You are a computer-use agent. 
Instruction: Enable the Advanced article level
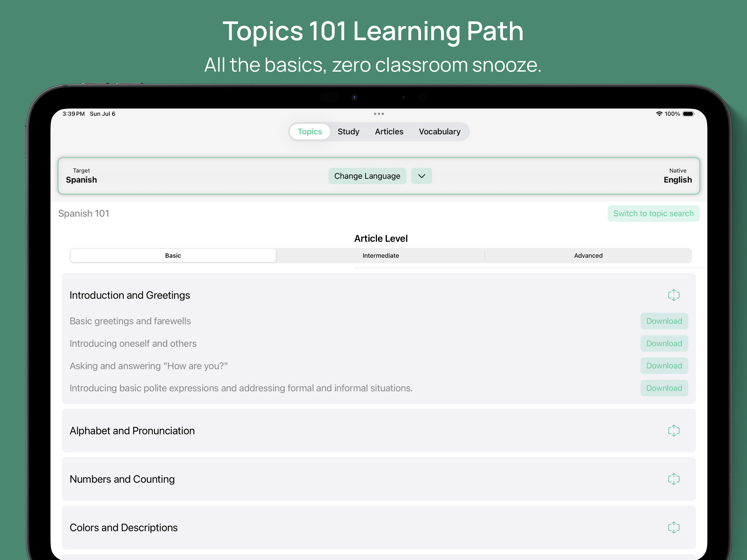[x=588, y=256]
